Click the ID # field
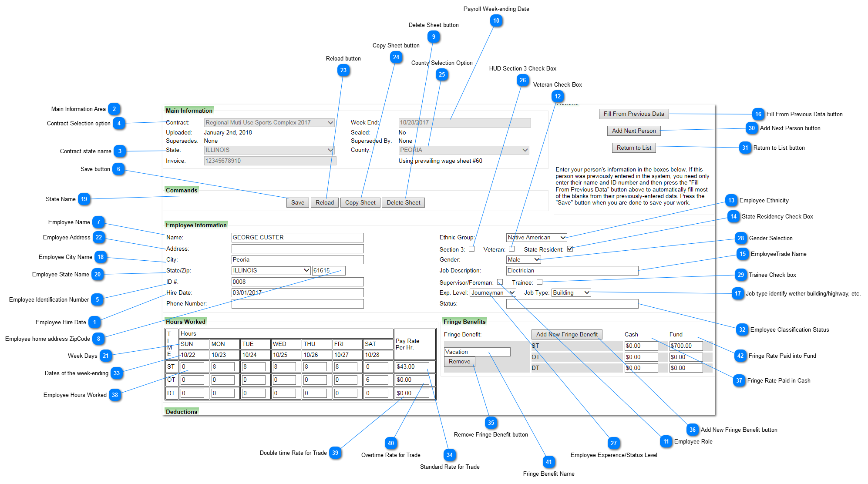This screenshot has width=868, height=484. pos(298,282)
